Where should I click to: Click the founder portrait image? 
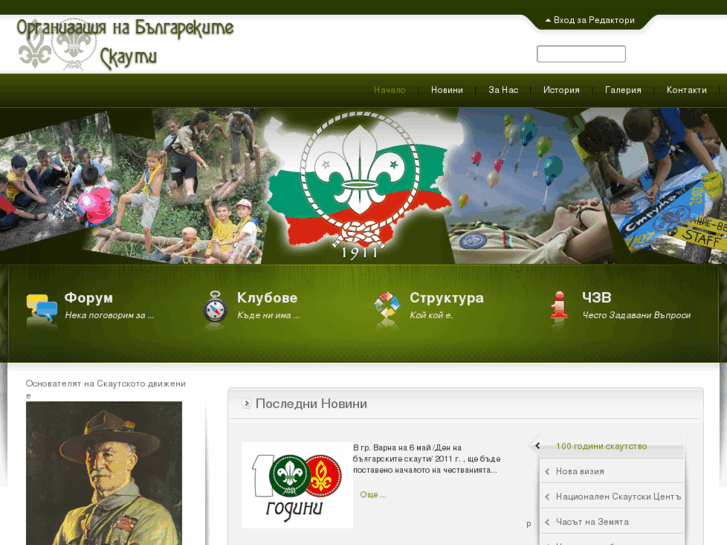(x=104, y=474)
